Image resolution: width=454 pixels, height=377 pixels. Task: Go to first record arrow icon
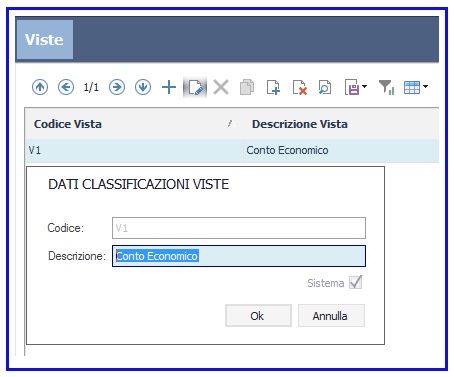pyautogui.click(x=40, y=87)
